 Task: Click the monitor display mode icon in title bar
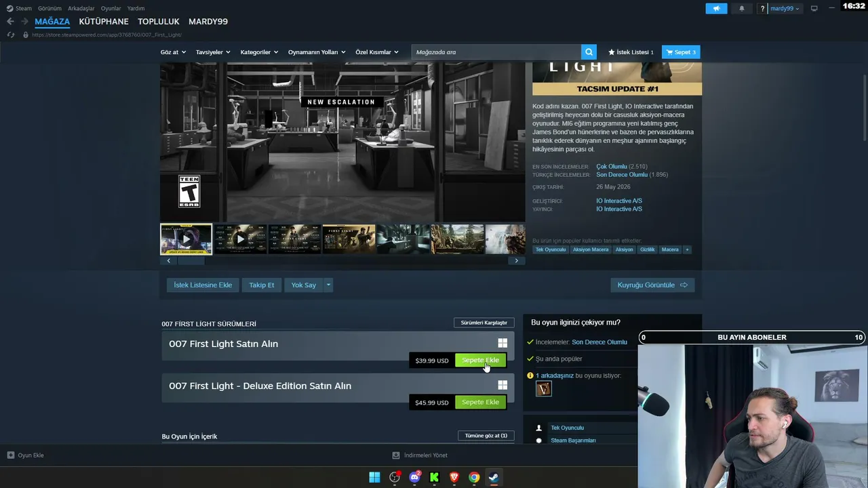click(814, 9)
